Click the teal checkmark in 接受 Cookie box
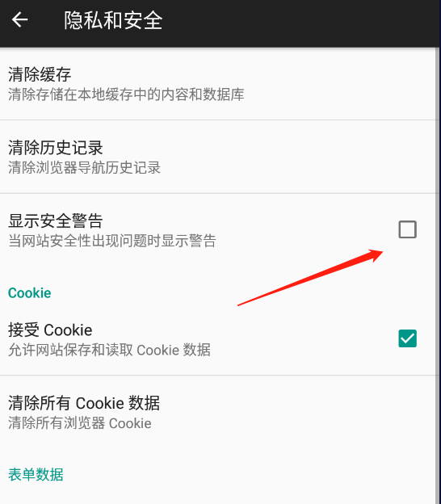 coord(407,338)
